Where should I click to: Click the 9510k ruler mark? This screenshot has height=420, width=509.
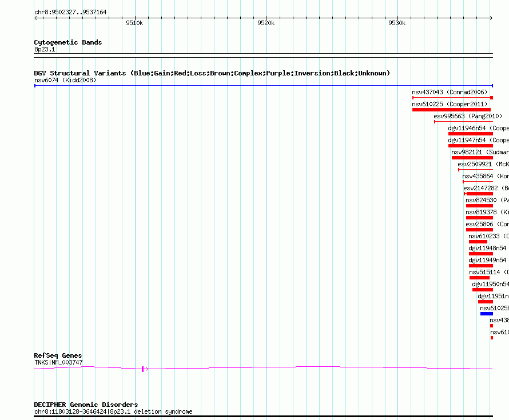click(x=134, y=23)
